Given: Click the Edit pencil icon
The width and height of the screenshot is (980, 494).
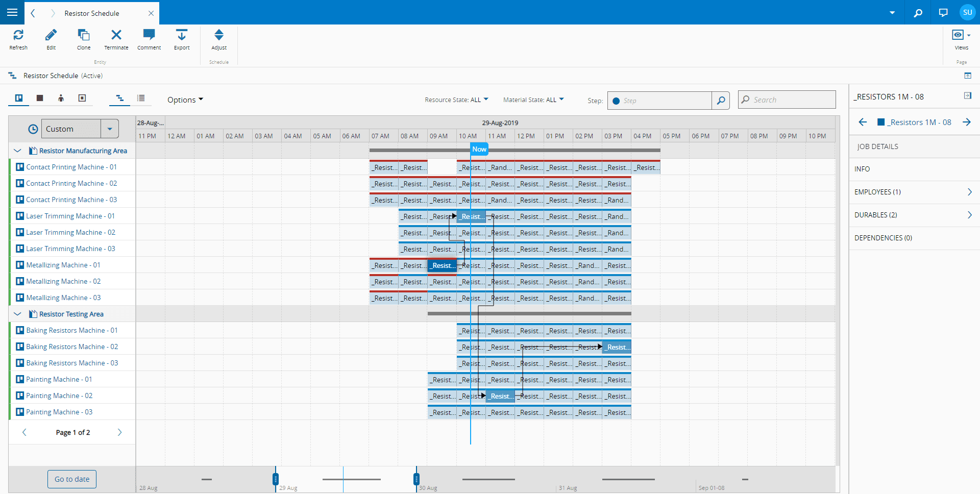Looking at the screenshot, I should coord(51,35).
